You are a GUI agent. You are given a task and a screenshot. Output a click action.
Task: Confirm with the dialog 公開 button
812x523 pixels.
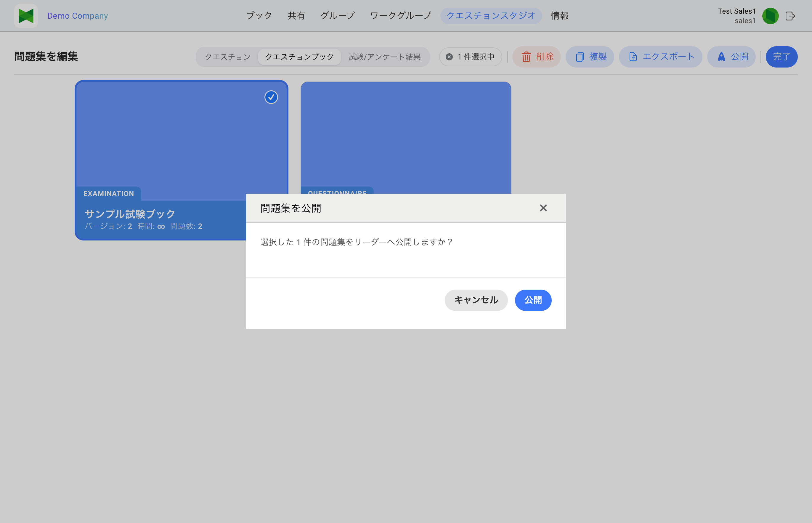pyautogui.click(x=533, y=300)
